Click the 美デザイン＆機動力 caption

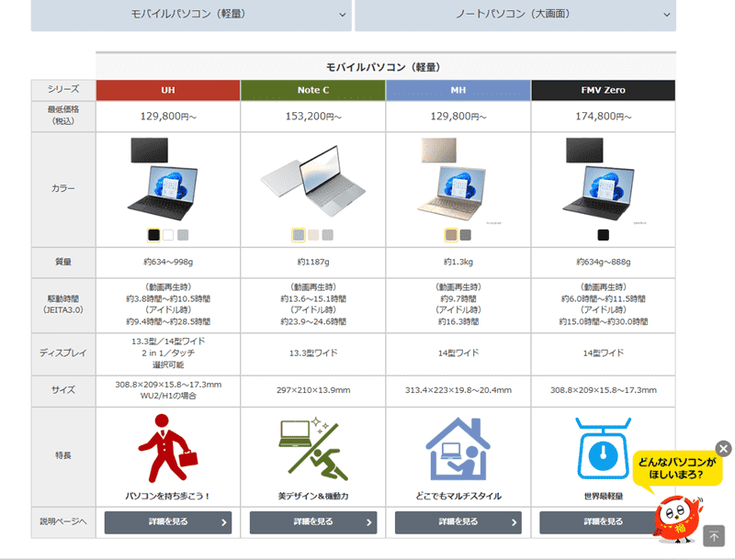pyautogui.click(x=313, y=496)
